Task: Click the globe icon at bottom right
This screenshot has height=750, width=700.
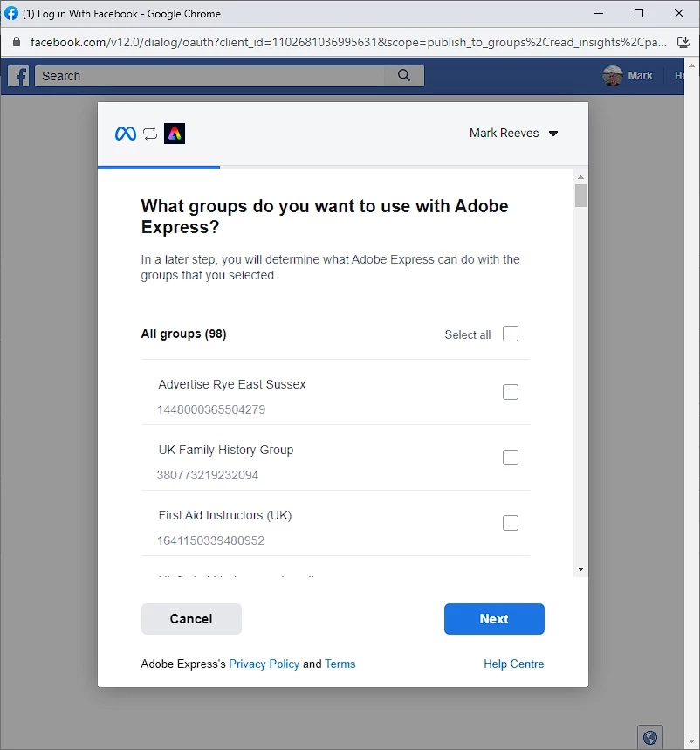Action: 649,738
